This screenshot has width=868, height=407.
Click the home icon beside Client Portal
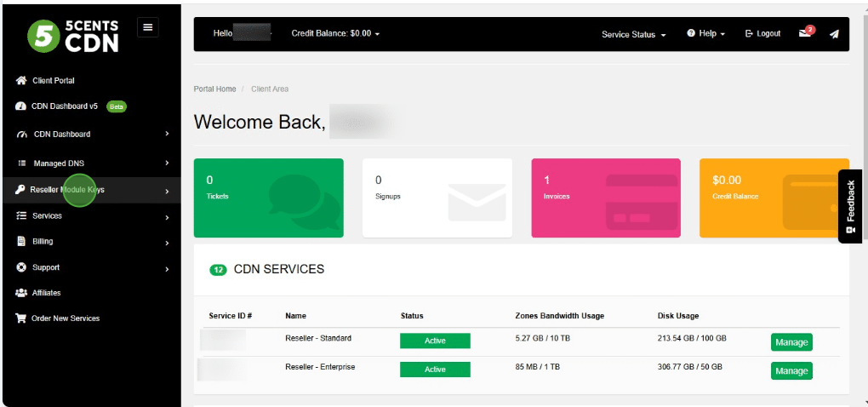21,80
